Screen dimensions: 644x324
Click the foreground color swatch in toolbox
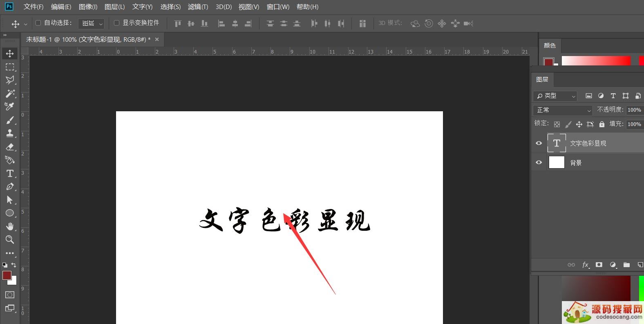click(7, 275)
